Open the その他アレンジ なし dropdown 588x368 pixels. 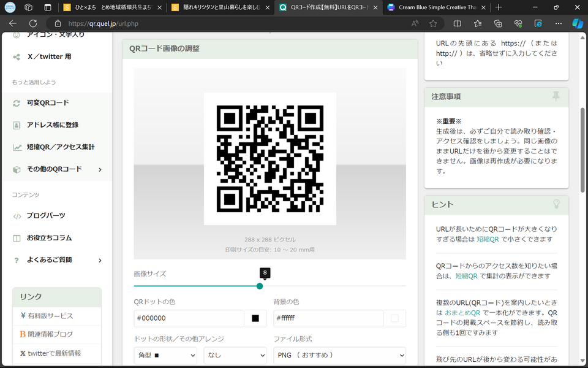click(235, 355)
